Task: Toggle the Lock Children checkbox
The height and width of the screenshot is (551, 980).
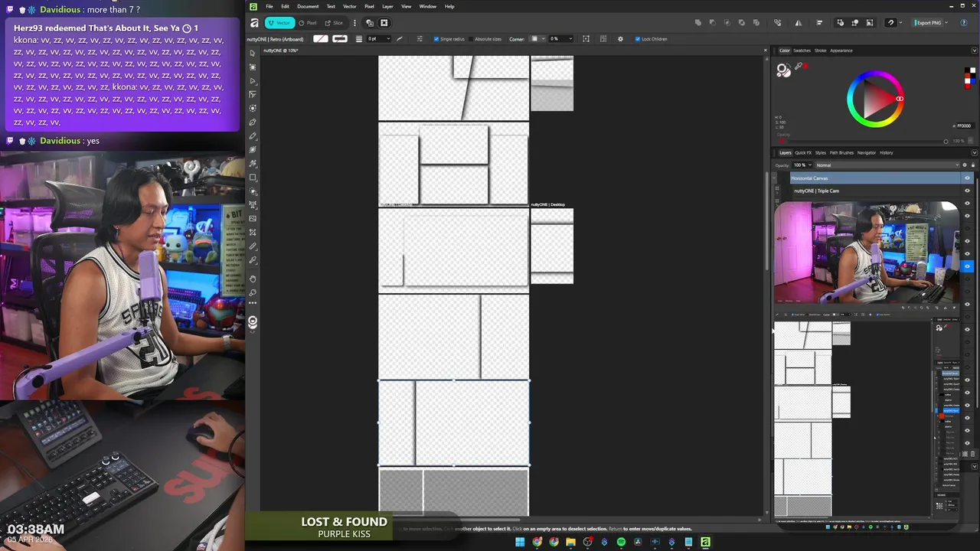Action: click(x=638, y=39)
